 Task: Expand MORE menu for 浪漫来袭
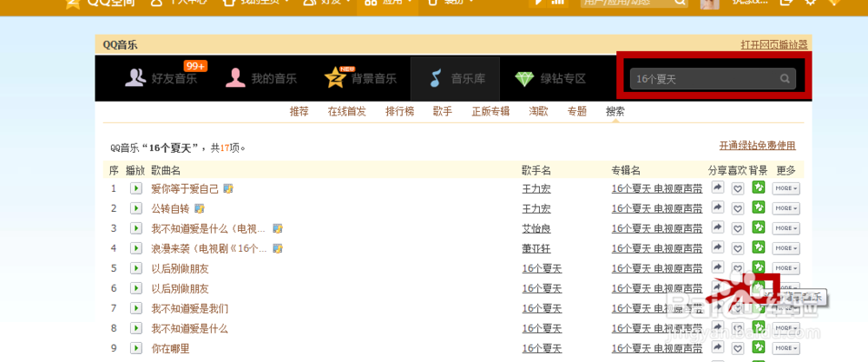pos(786,248)
